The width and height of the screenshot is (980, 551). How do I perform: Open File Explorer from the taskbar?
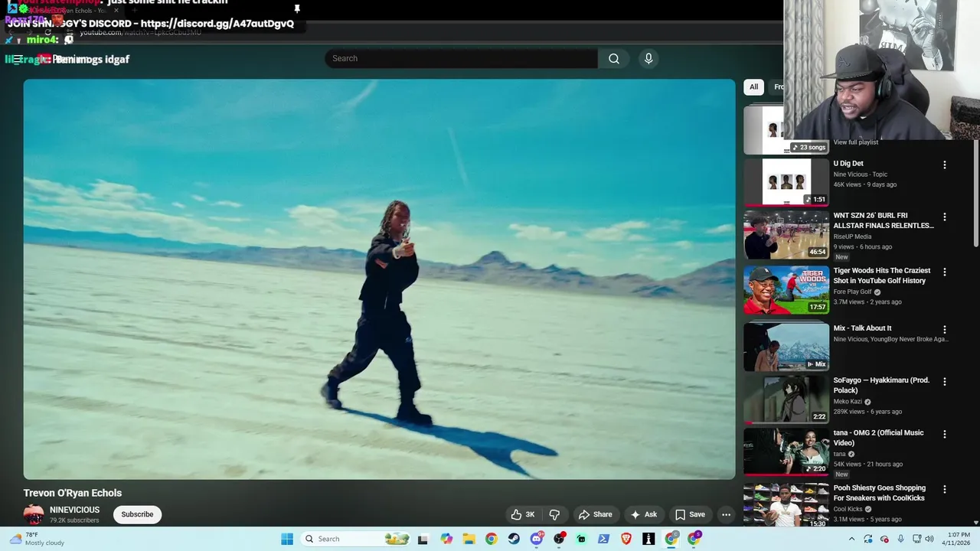coord(469,539)
